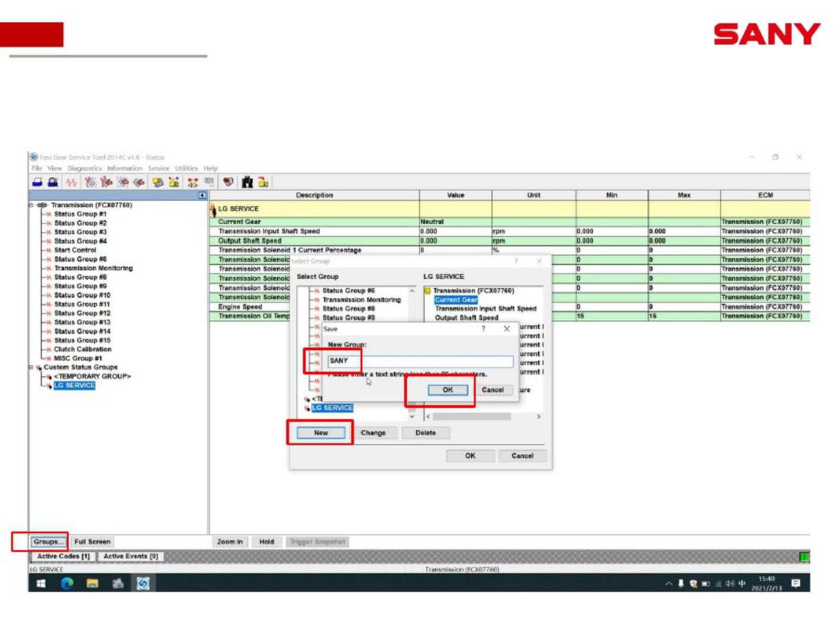Click the first blue printer toolbar icon

[x=37, y=182]
